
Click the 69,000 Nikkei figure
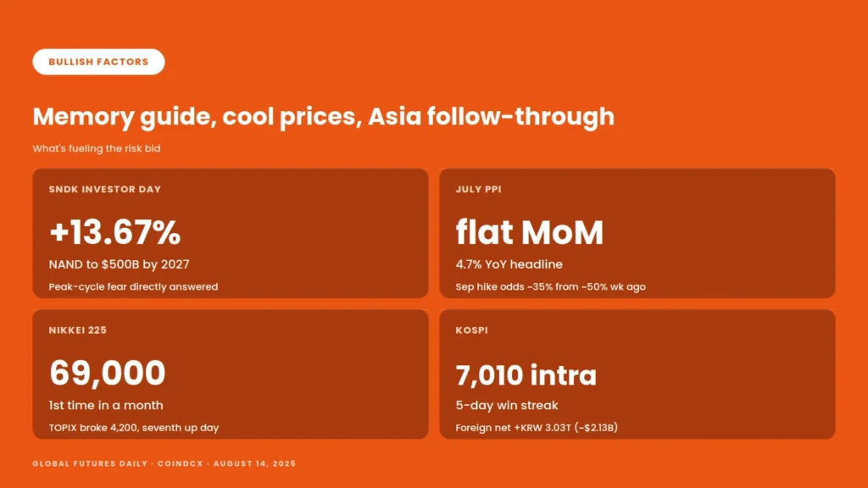tap(108, 373)
